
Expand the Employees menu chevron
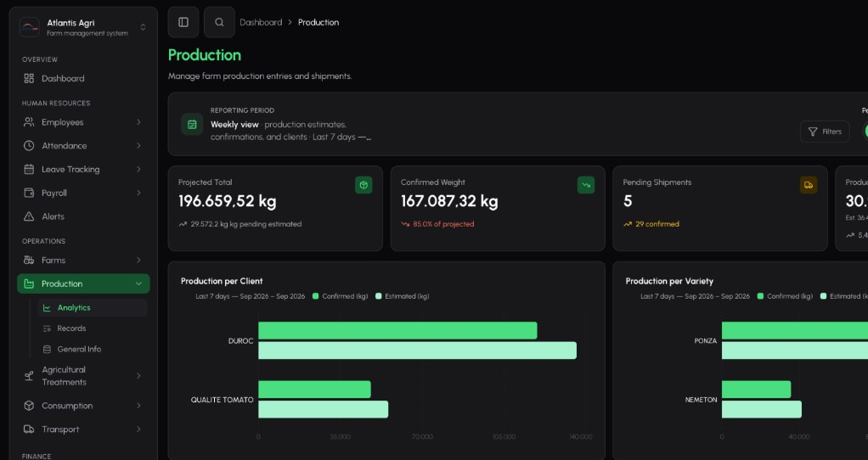point(138,122)
